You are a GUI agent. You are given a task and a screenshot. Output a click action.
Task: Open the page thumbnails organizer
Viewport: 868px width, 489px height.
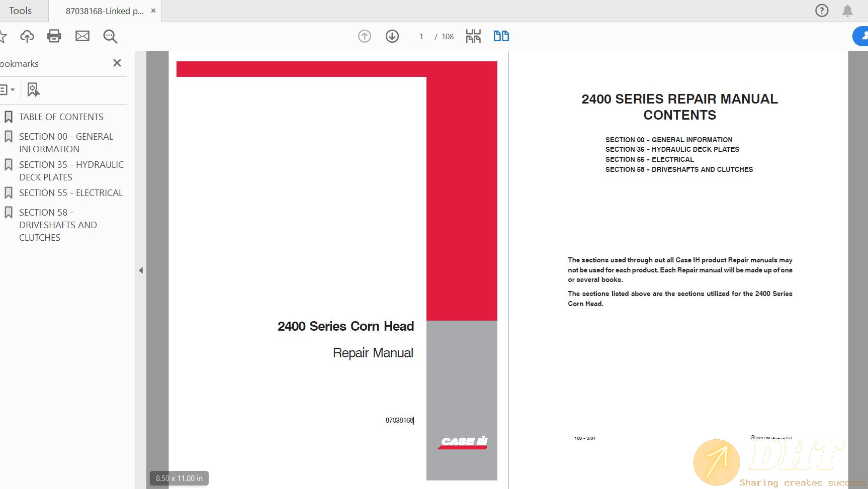[473, 36]
